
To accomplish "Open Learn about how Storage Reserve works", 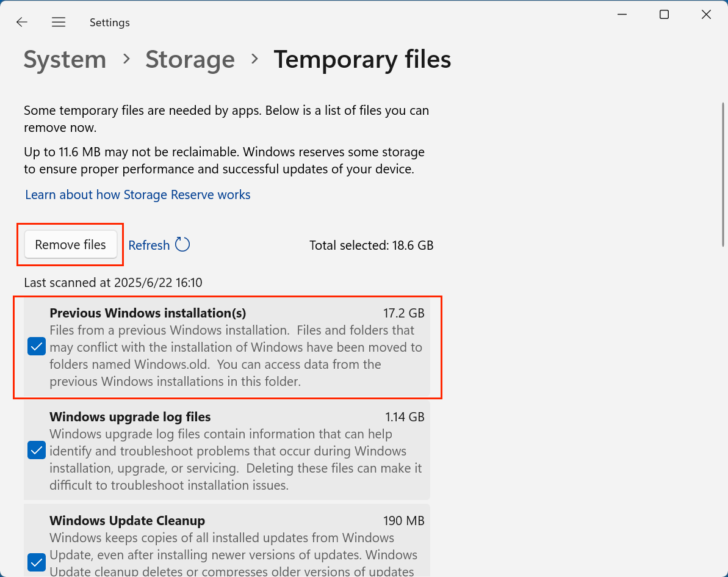I will tap(138, 195).
